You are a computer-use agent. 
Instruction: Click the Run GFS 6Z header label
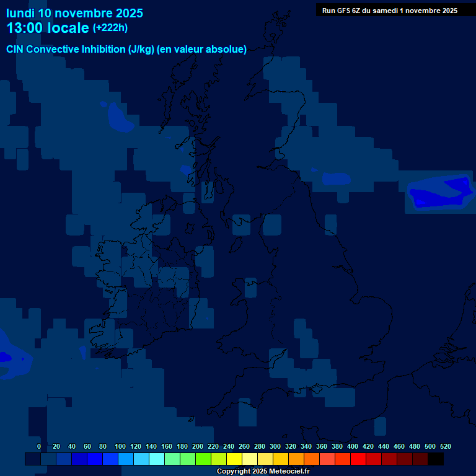pyautogui.click(x=389, y=11)
